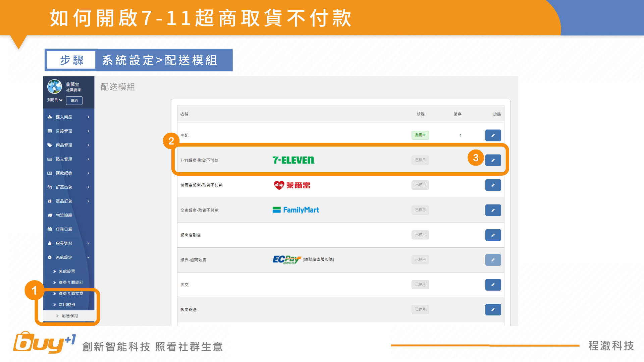This screenshot has height=362, width=644.
Task: Click the user avatar in sidebar
Action: 55,86
